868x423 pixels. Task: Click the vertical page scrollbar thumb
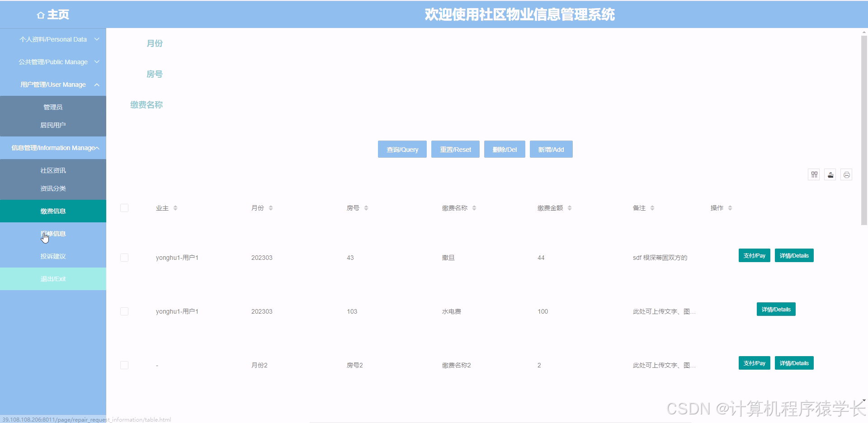[864, 130]
